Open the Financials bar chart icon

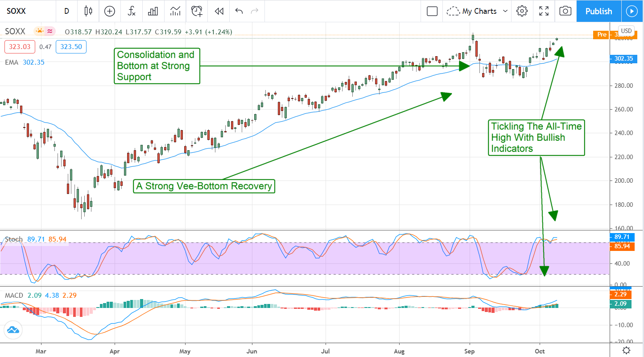click(153, 11)
